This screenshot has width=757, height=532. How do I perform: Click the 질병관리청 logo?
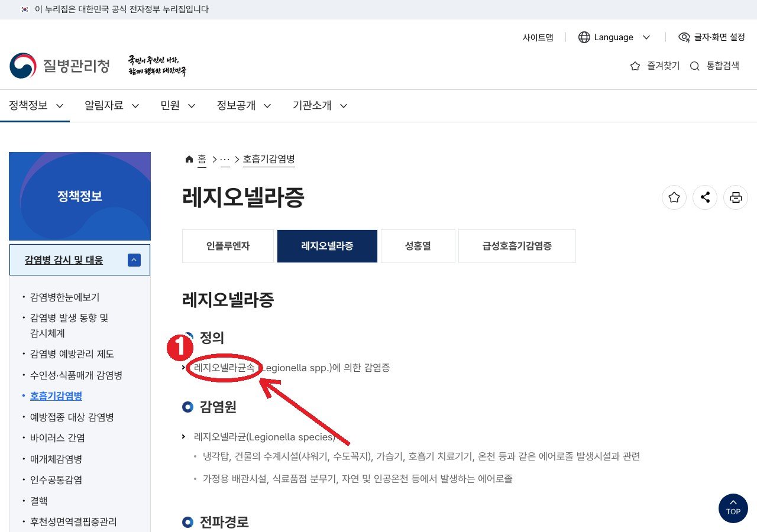60,66
